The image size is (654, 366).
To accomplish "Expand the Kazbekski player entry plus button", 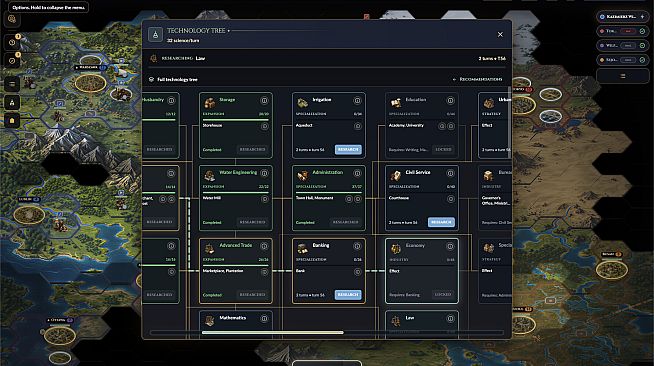I will pyautogui.click(x=642, y=16).
